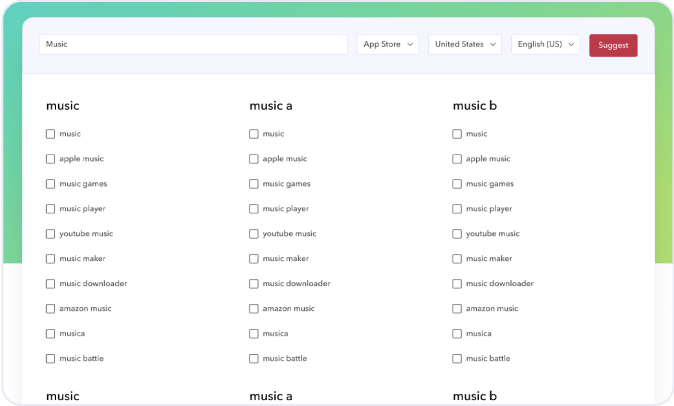The image size is (674, 406).
Task: Enable youtube music checkbox under music
Action: [x=51, y=234]
